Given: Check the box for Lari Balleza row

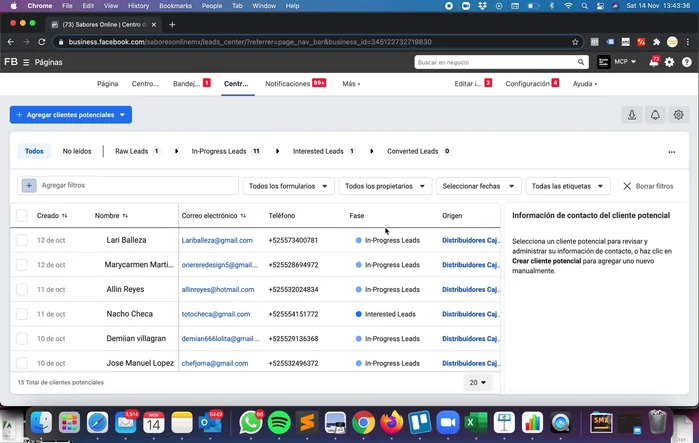Looking at the screenshot, I should (22, 240).
